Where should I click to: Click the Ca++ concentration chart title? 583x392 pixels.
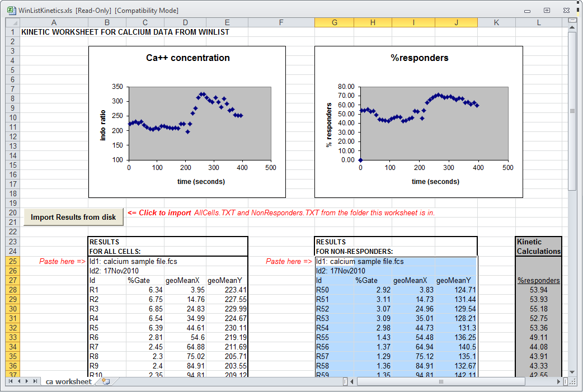187,58
